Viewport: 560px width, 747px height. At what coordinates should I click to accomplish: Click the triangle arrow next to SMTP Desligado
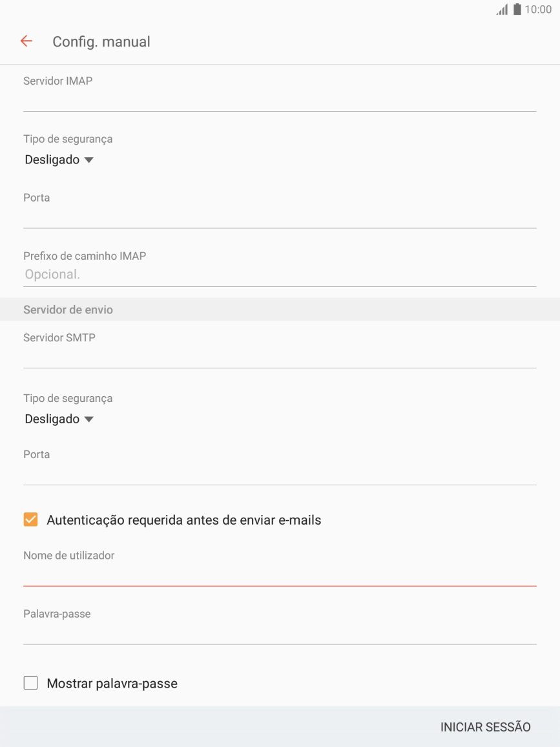[x=89, y=419]
